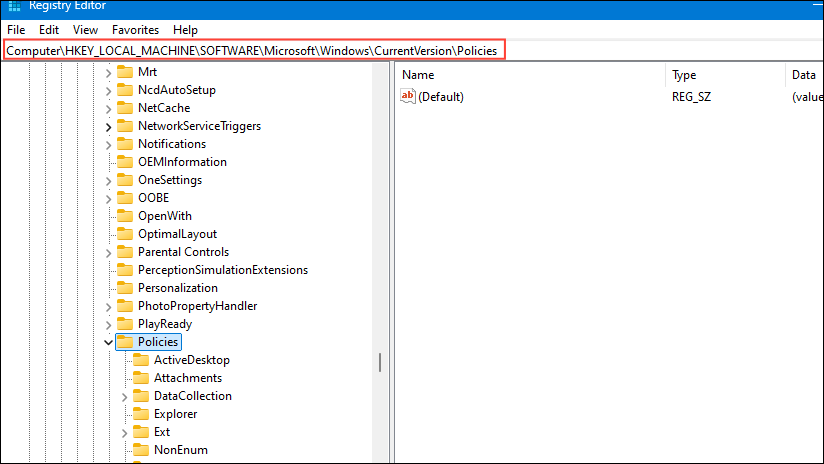Click the NcdAutoSetup folder icon
Screen dimensions: 824x464
pyautogui.click(x=125, y=90)
